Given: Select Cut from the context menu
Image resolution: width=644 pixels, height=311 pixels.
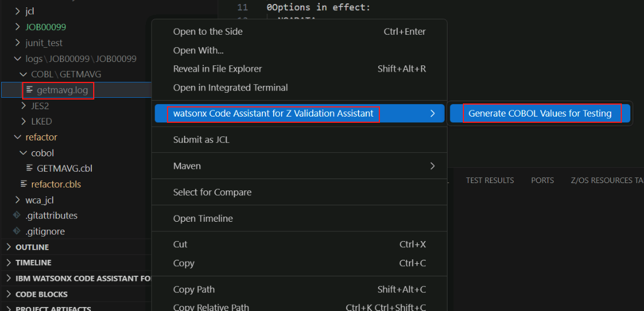Looking at the screenshot, I should (x=299, y=244).
